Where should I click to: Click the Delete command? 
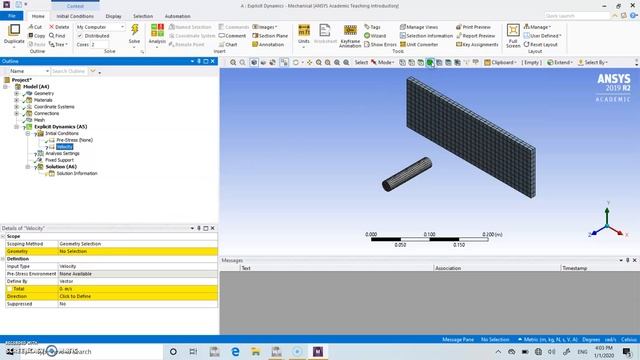point(59,27)
